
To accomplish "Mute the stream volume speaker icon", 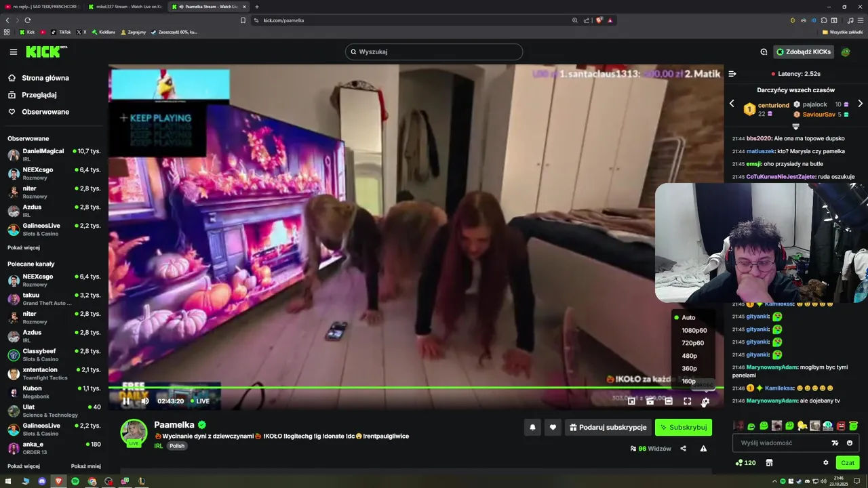I will click(144, 401).
